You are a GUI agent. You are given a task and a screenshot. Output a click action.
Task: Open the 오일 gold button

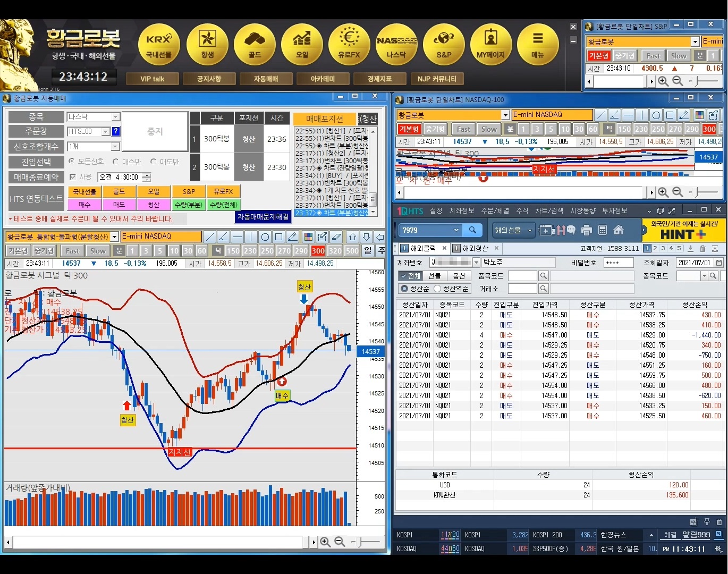click(x=302, y=45)
